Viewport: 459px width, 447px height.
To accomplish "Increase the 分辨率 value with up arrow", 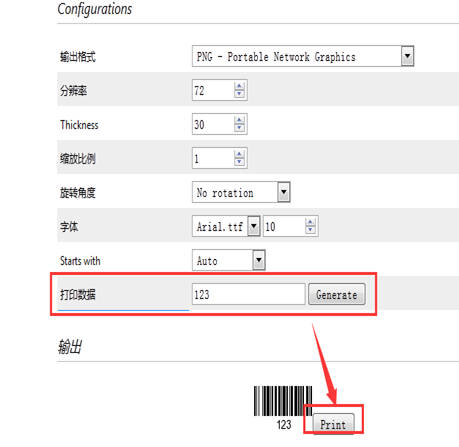I will [x=239, y=86].
